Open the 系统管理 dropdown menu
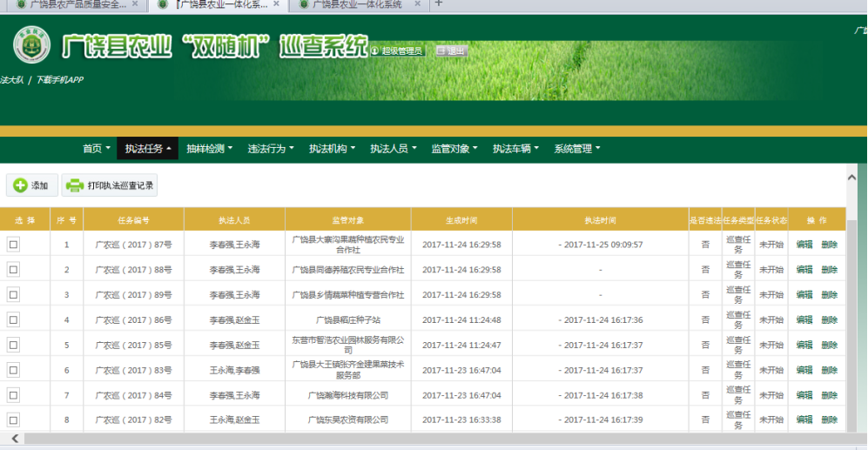Screen dimensions: 868x450 point(577,149)
